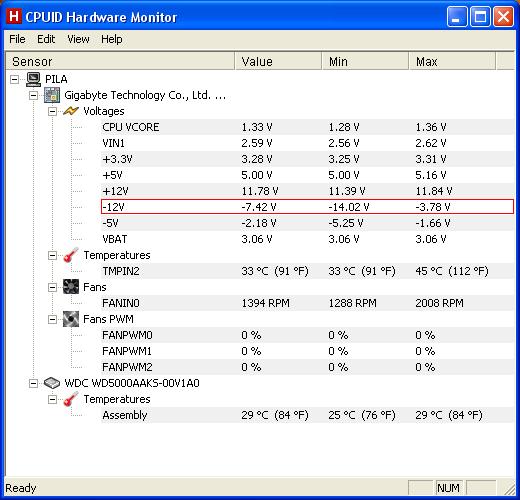Click the PILA computer name label
Screen dimensions: 520x500
coord(56,79)
